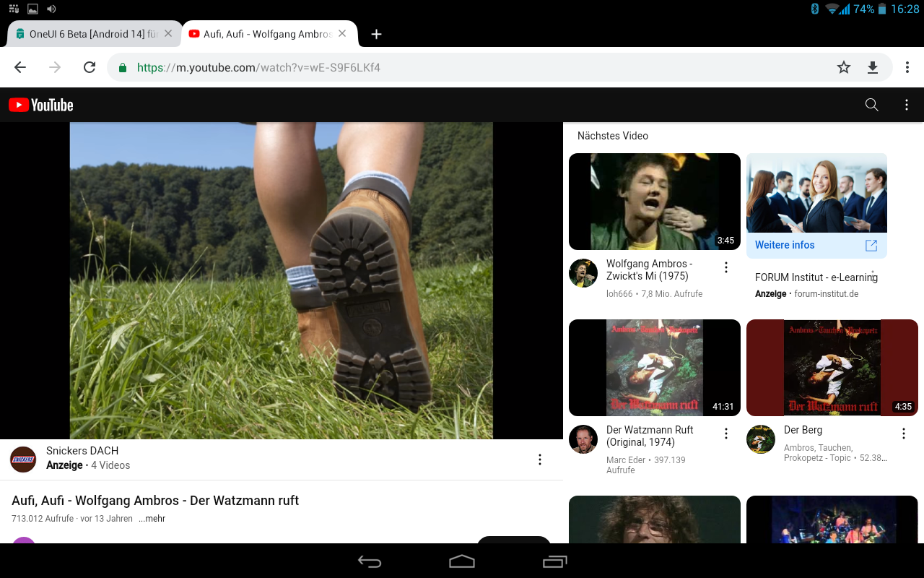
Task: Tap the video player
Action: [x=282, y=280]
